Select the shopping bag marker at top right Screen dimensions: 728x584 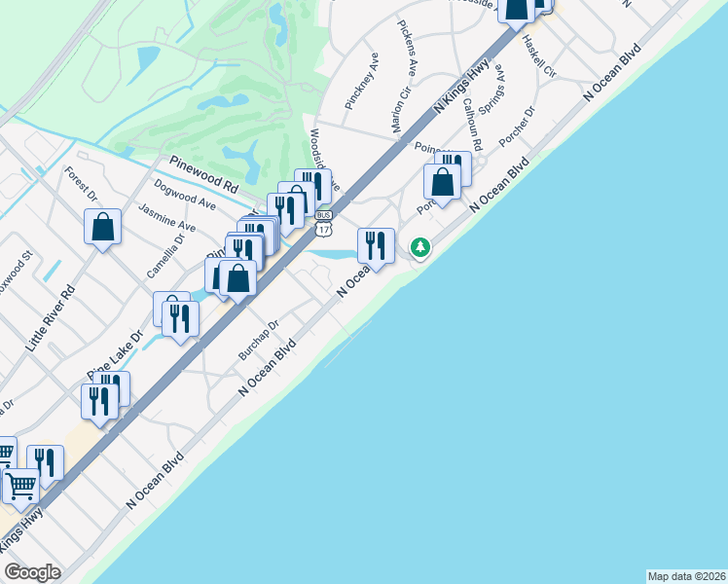tap(516, 12)
